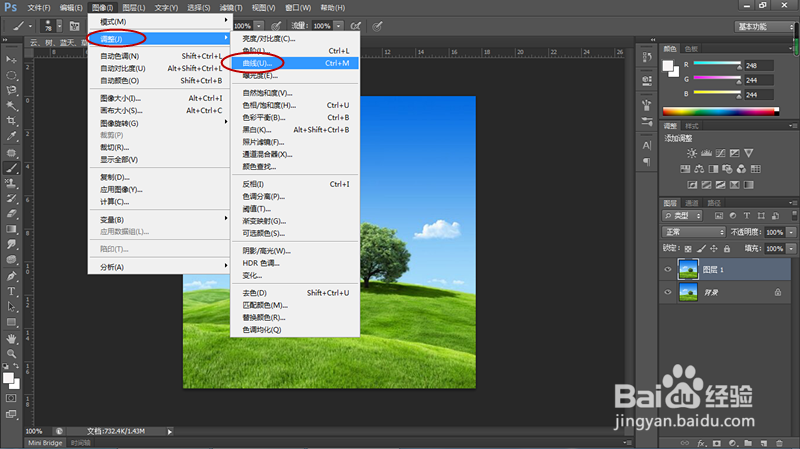Image resolution: width=800 pixels, height=449 pixels.
Task: Select the Crop tool
Action: click(x=11, y=121)
